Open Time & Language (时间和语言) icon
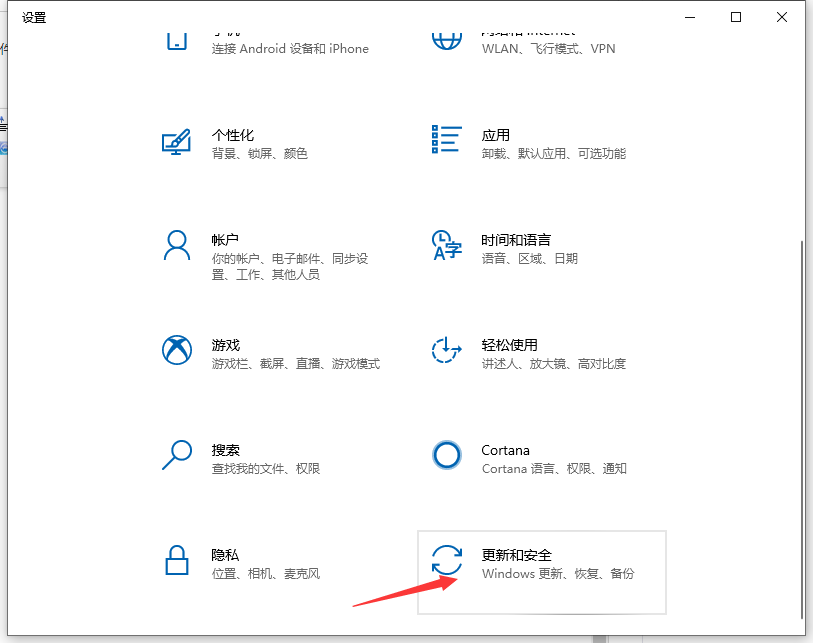Viewport: 813px width, 643px height. coord(446,244)
